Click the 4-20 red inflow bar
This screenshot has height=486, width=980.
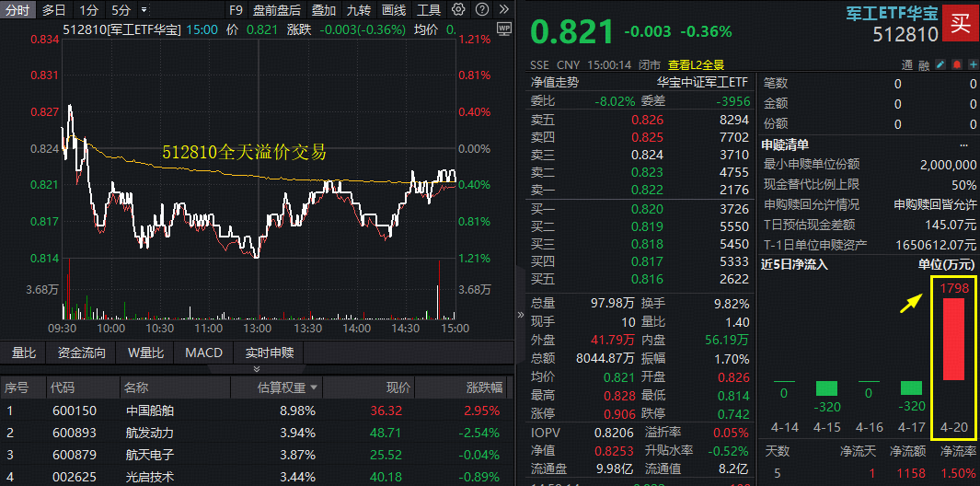click(x=953, y=339)
